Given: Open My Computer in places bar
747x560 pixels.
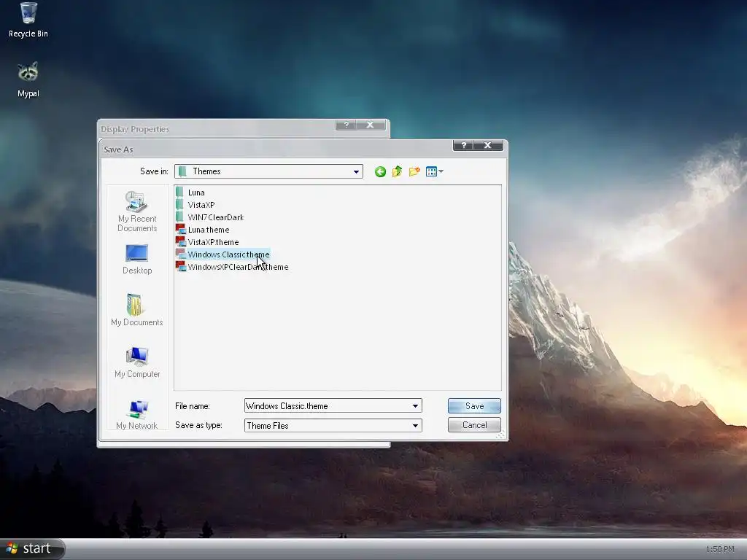Looking at the screenshot, I should click(x=136, y=362).
